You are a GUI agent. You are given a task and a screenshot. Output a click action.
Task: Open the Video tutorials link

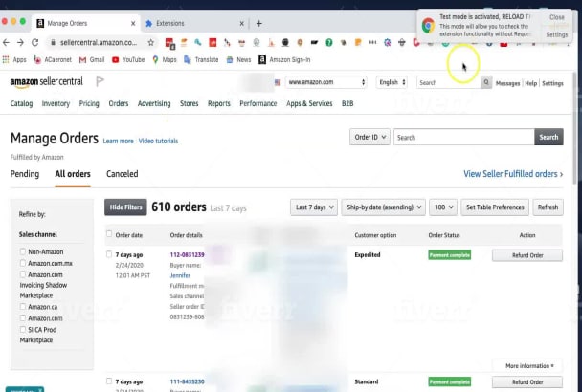[x=158, y=141]
